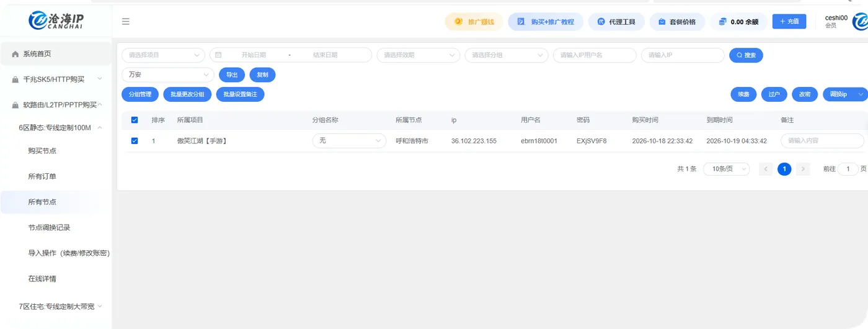
Task: Open the 调换ip dropdown arrow
Action: [861, 94]
